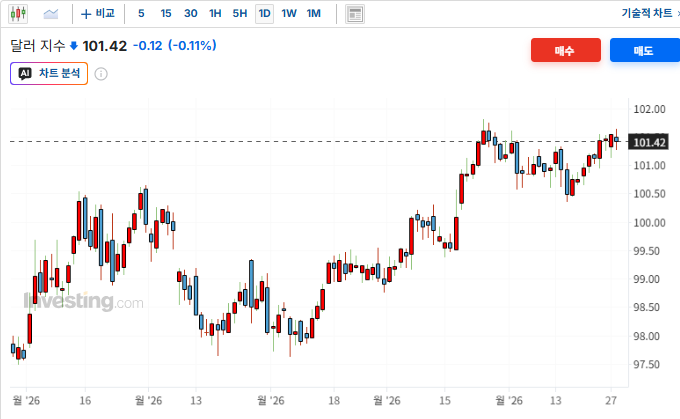Click the 98.00 price axis label

(649, 336)
